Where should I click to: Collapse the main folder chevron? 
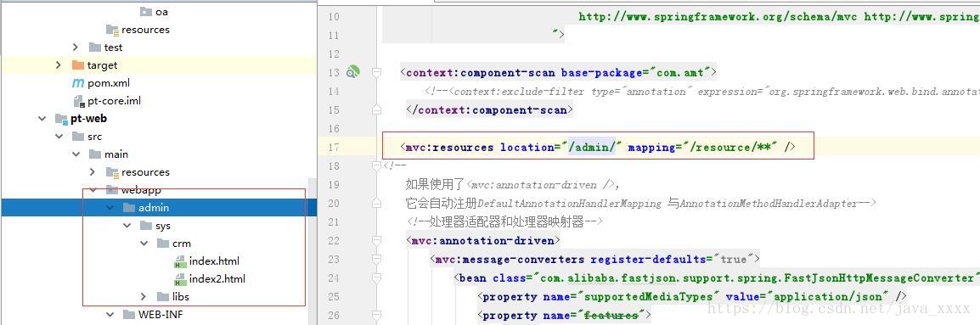(x=76, y=154)
